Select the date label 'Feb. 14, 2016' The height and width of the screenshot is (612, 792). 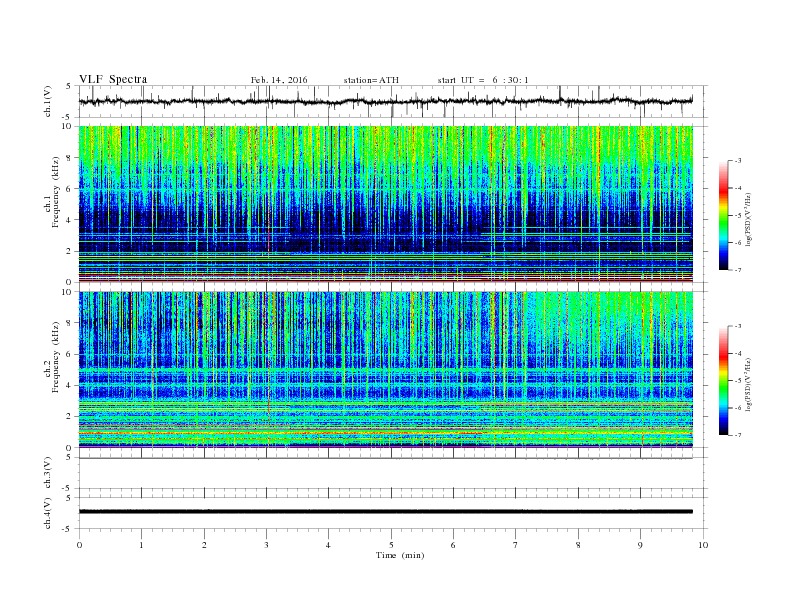tap(279, 80)
